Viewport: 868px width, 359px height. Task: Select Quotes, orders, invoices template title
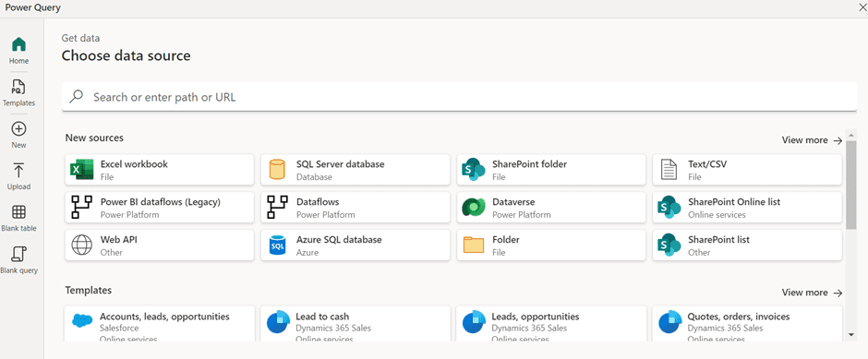739,317
